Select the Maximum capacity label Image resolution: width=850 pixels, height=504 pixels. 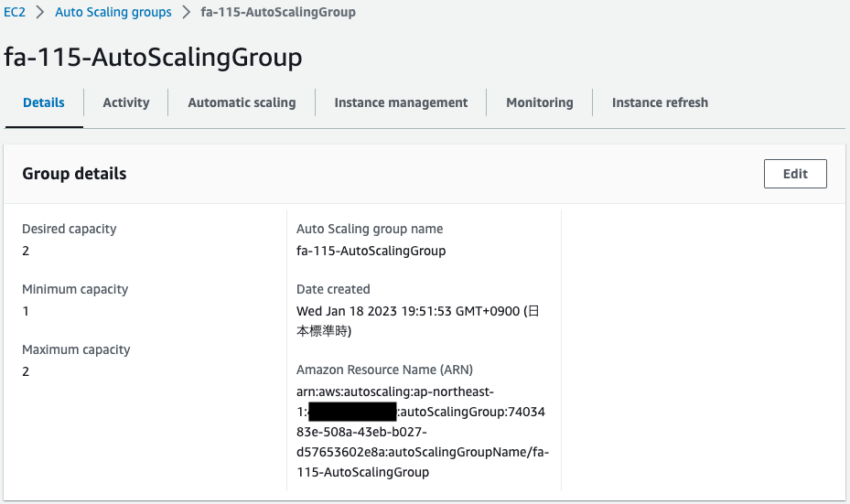(77, 349)
